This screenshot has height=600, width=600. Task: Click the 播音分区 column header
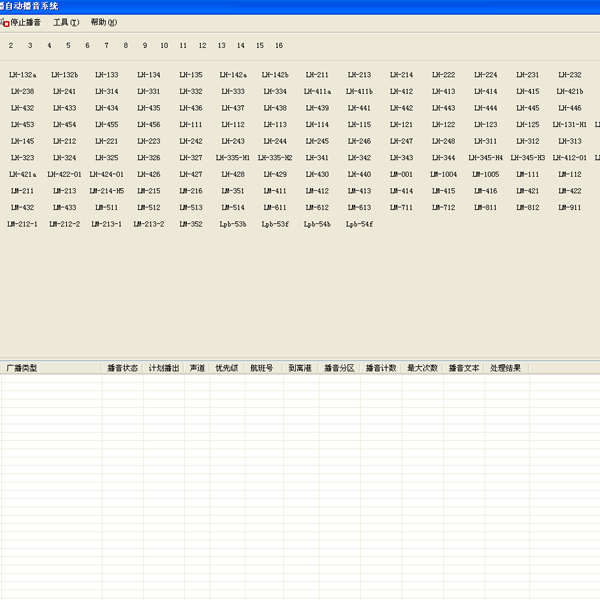click(x=339, y=368)
